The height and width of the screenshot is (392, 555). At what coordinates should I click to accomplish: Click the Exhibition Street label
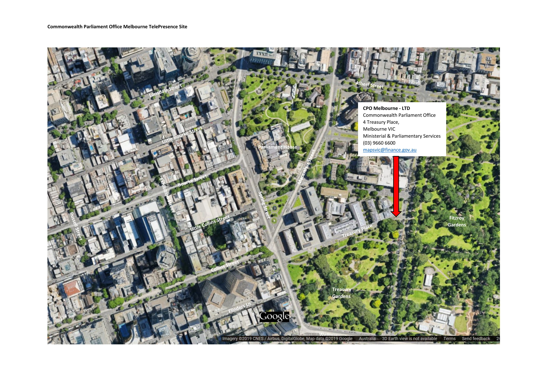pyautogui.click(x=167, y=195)
